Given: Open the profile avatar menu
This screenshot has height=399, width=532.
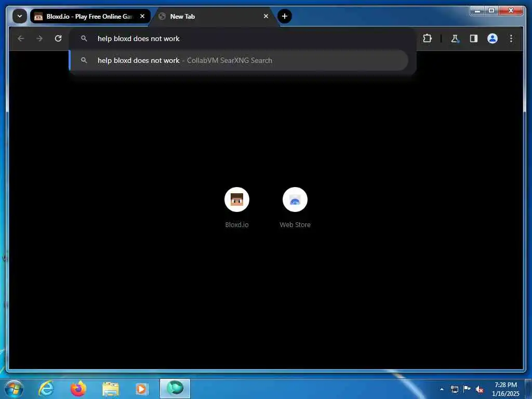Looking at the screenshot, I should [493, 38].
